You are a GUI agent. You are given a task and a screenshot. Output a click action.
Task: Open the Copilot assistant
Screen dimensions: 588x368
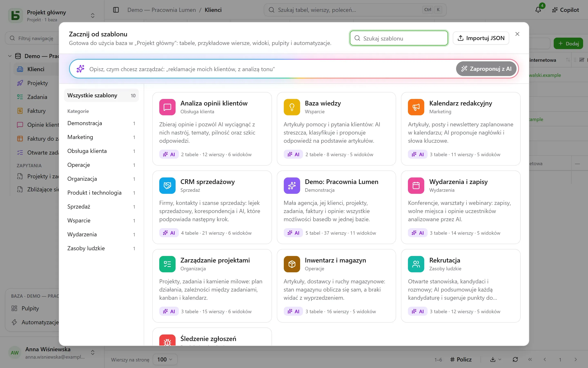[565, 10]
